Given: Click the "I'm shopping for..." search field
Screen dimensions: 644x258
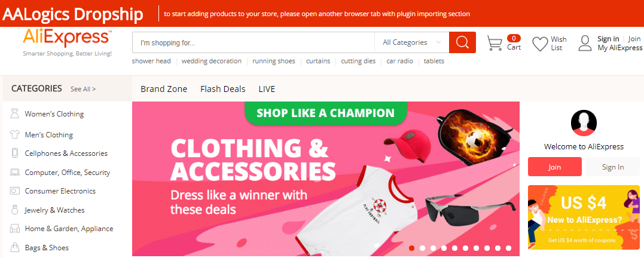Looking at the screenshot, I should [x=253, y=42].
